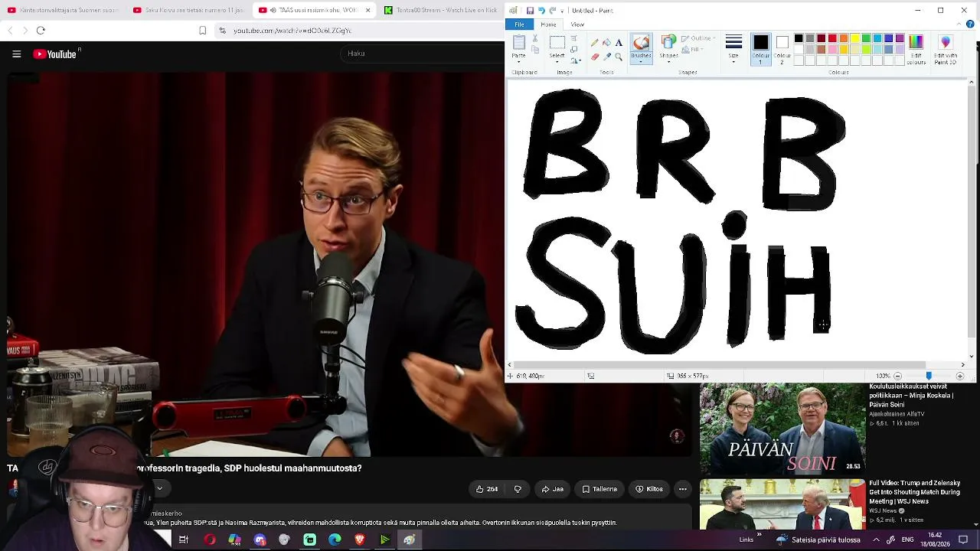Open the Resize and skew tool
This screenshot has height=551, width=980.
(574, 49)
